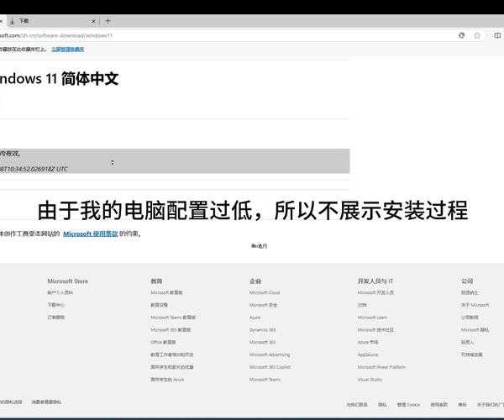Click 管理 Cookie link at page bottom
This screenshot has width=504, height=420.
coord(408,404)
